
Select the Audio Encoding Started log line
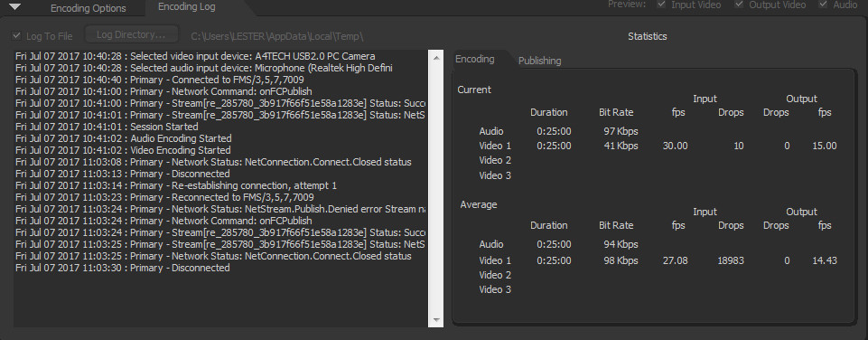pyautogui.click(x=124, y=138)
